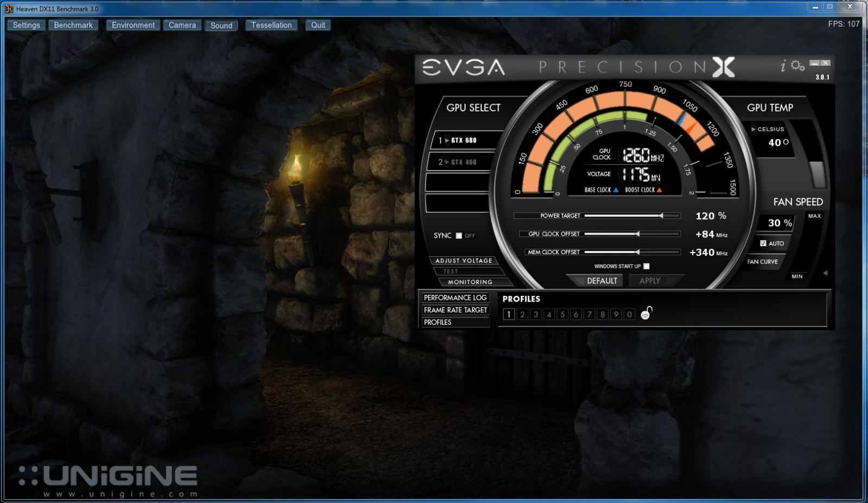
Task: Click the Heaven benchmark title bar icon
Action: (9, 9)
